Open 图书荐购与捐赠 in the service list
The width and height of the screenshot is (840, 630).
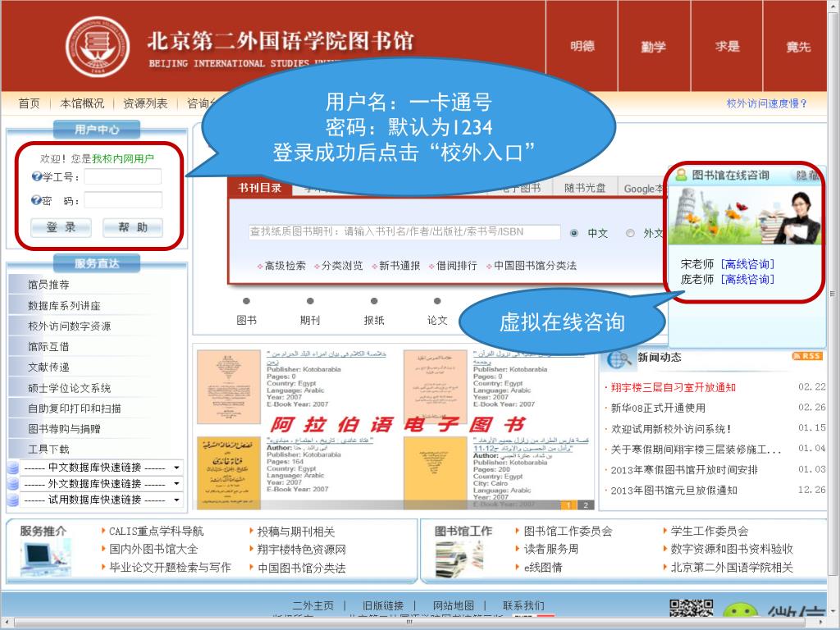(64, 428)
